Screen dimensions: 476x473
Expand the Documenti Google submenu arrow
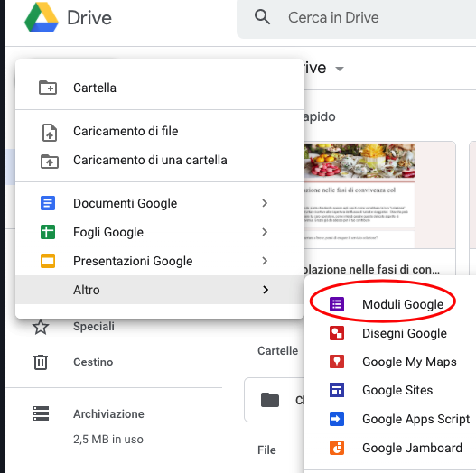(x=265, y=203)
